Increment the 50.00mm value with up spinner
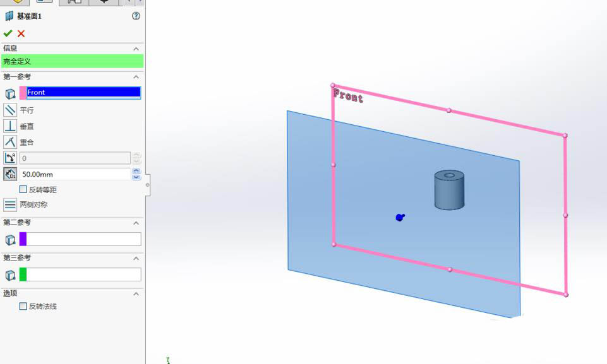The image size is (607, 364). coord(136,171)
